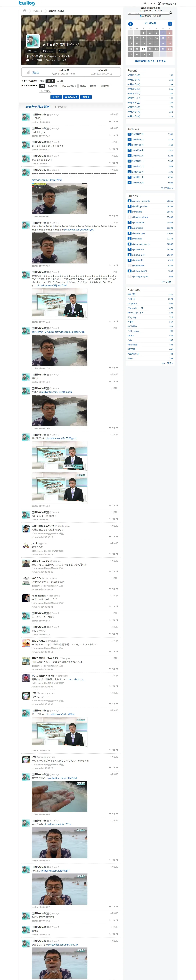
Task: Open the togetter.com/id/Geda_2 profile link
Action: point(57,56)
